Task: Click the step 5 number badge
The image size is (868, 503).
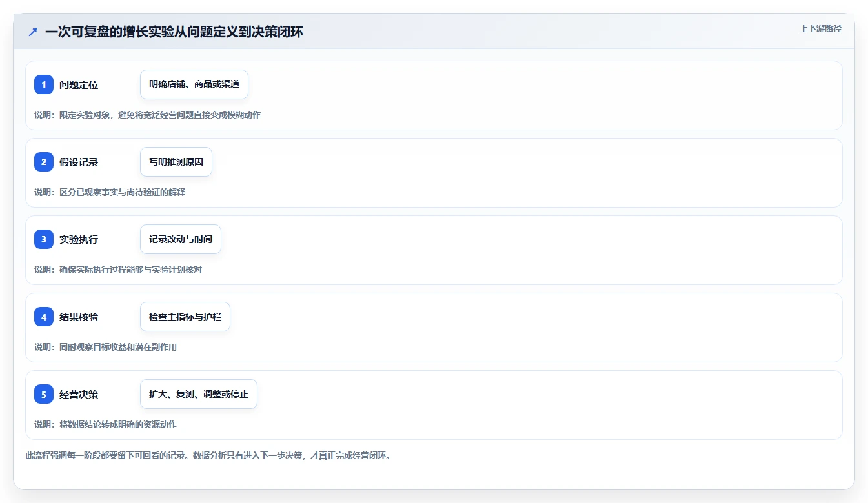Action: point(44,394)
